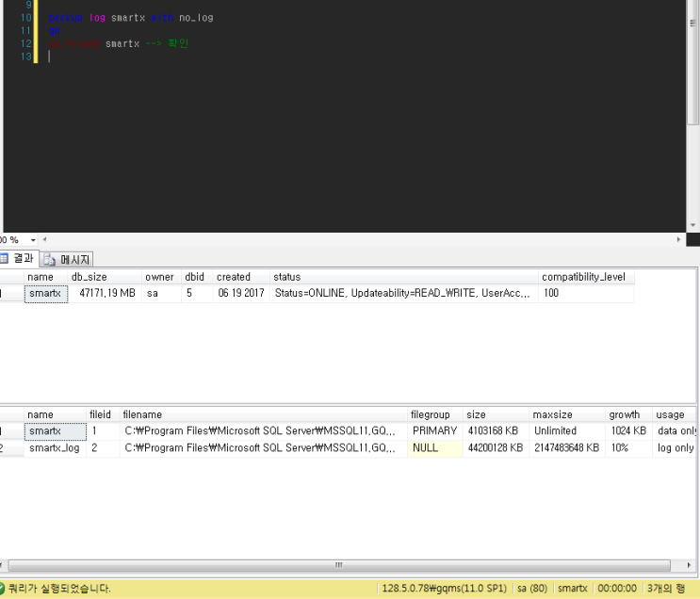
Task: Click the sa (80) login in status bar
Action: tap(532, 589)
